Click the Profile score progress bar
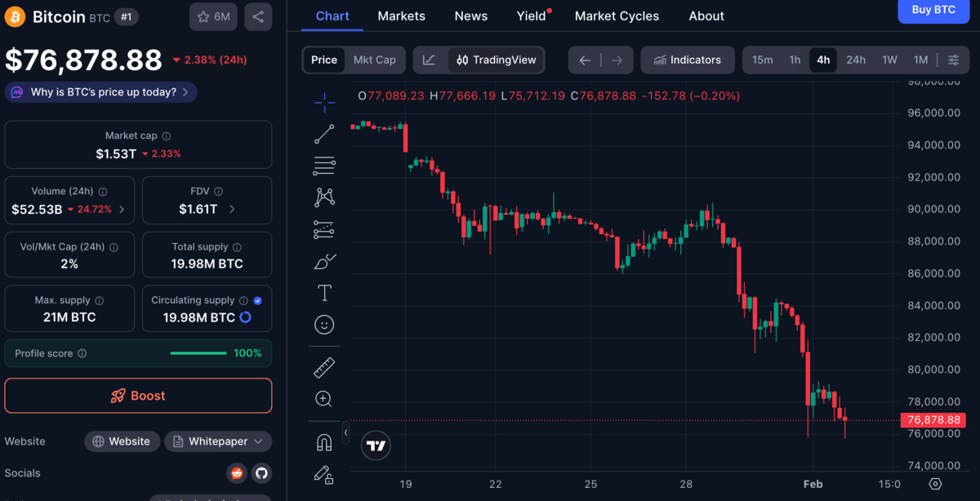 pyautogui.click(x=198, y=353)
